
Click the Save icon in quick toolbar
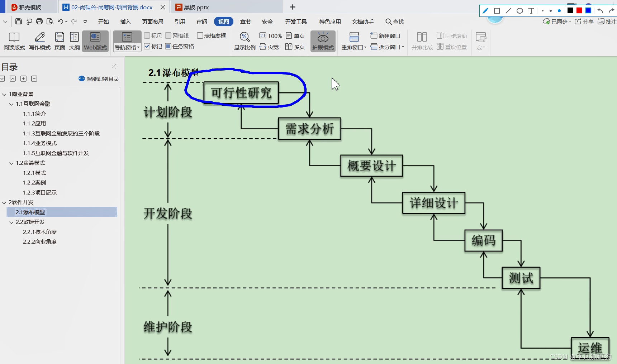(x=19, y=21)
